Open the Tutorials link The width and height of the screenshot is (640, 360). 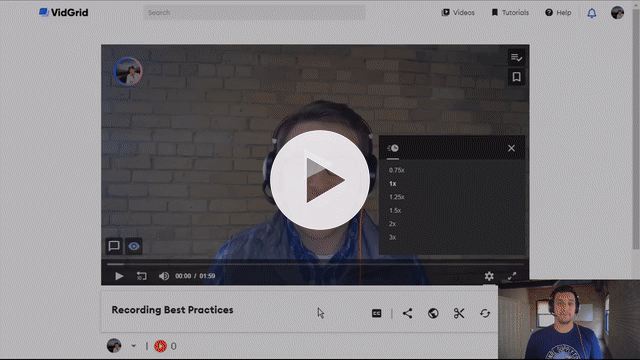(510, 13)
